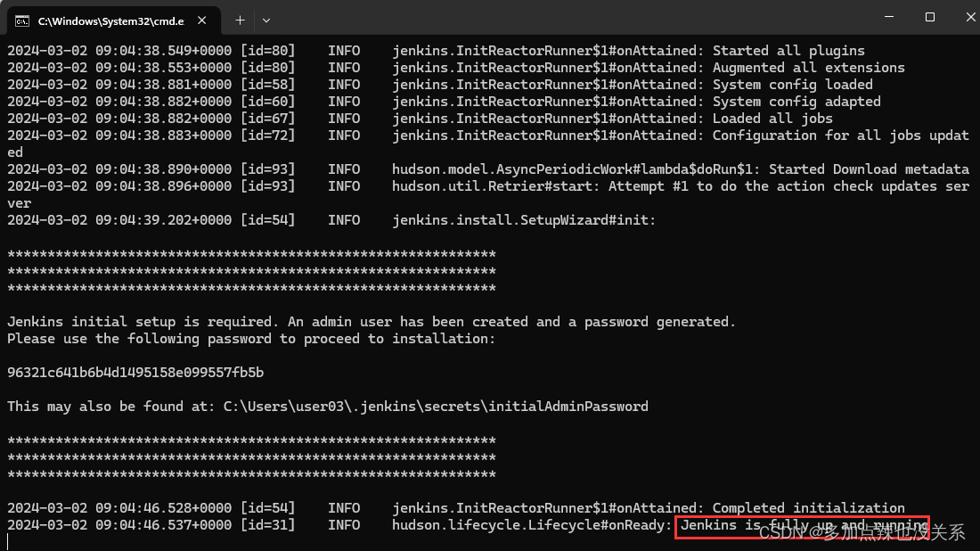Expand the new tab profile dropdown arrow

[x=266, y=21]
